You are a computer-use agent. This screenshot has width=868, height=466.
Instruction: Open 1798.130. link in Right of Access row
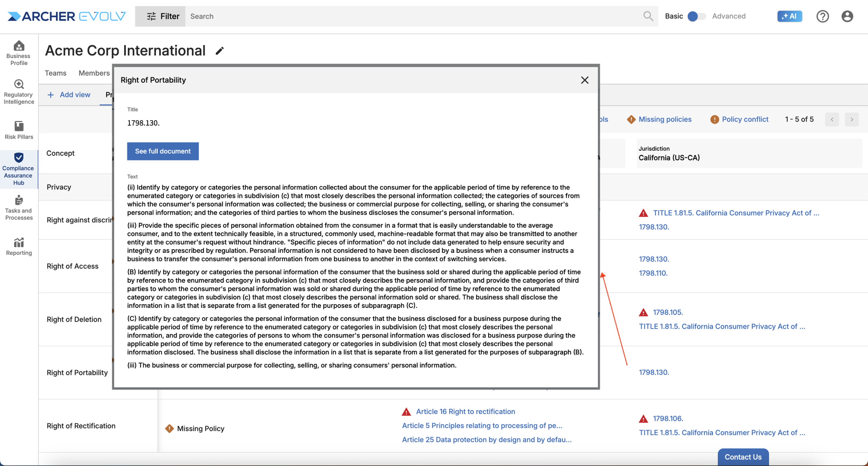point(654,259)
